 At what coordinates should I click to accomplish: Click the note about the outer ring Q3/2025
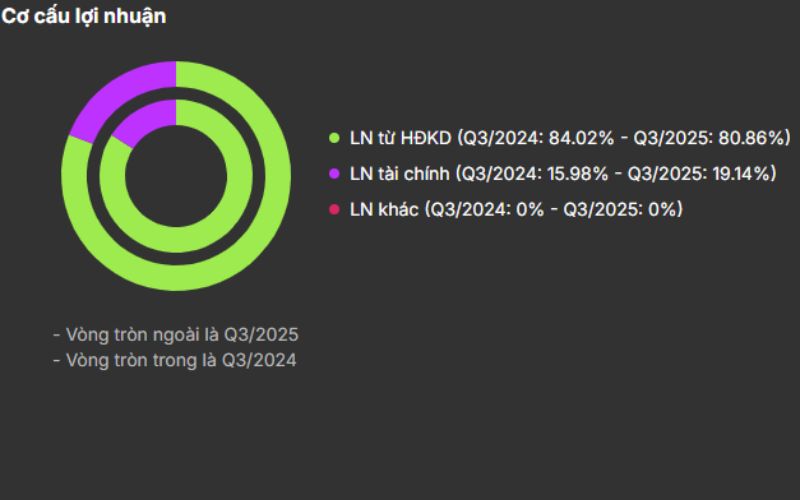(x=176, y=334)
